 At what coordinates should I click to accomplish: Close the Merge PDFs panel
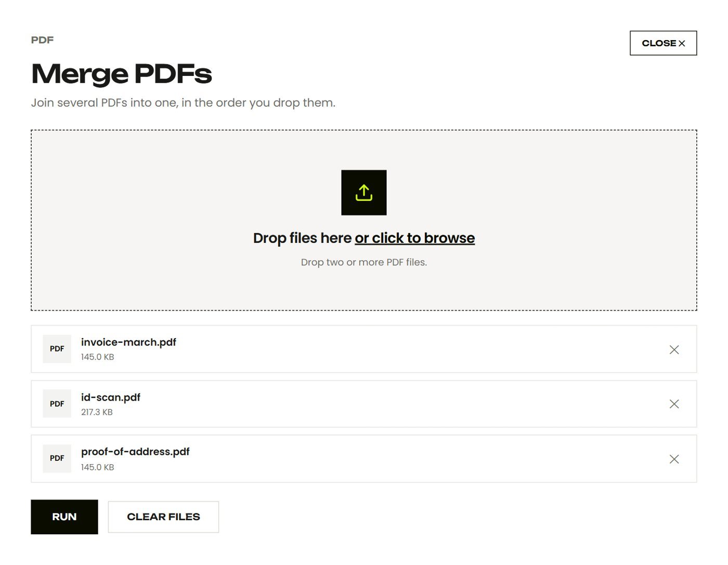tap(664, 43)
